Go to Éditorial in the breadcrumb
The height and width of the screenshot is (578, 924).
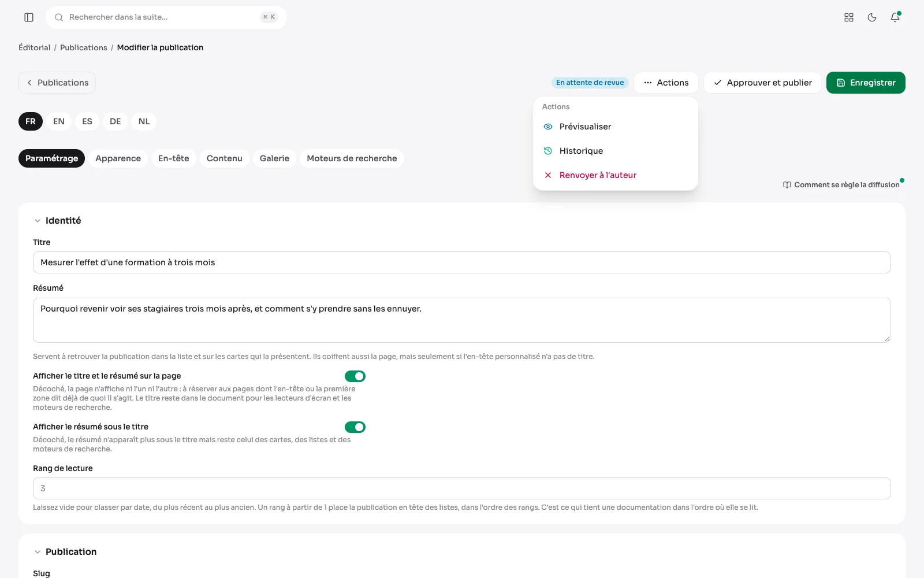tap(35, 47)
